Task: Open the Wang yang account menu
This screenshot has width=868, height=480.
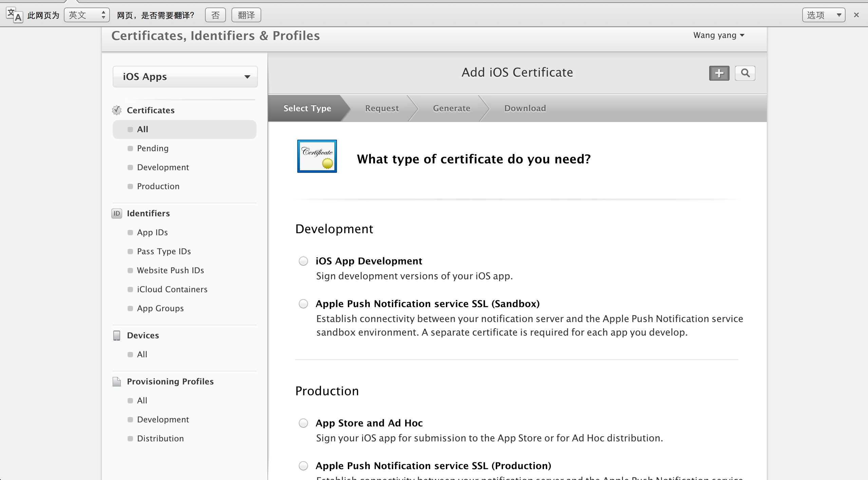Action: click(719, 35)
